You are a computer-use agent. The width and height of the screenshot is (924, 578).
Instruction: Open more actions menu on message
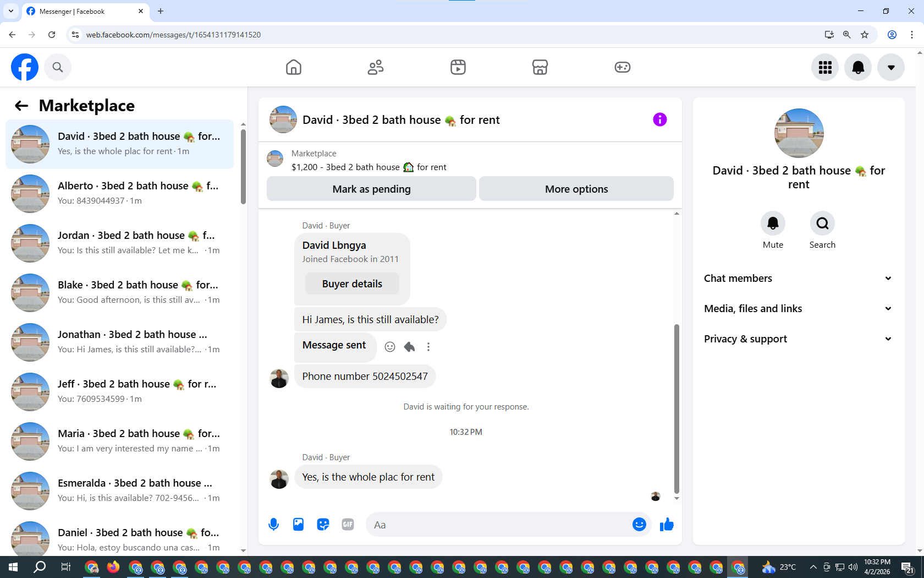pyautogui.click(x=428, y=347)
